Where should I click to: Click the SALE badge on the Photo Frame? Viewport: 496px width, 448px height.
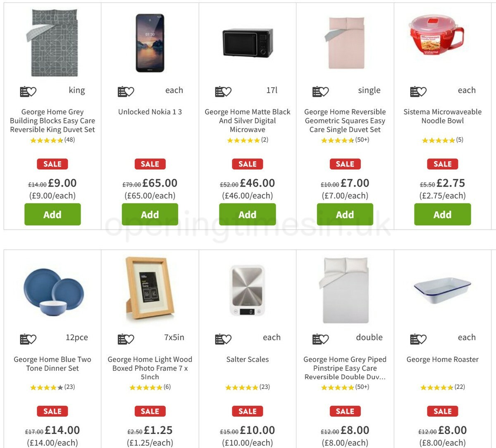tap(150, 411)
